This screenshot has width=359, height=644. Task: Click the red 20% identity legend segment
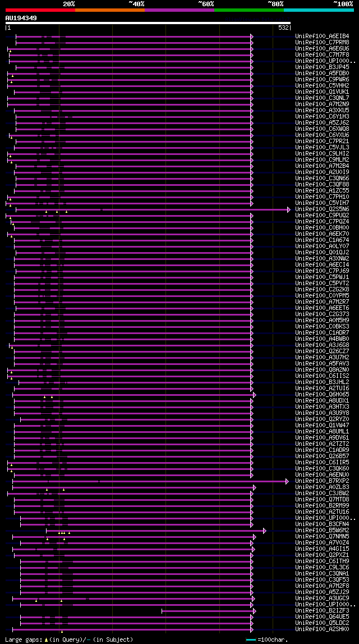40,10
